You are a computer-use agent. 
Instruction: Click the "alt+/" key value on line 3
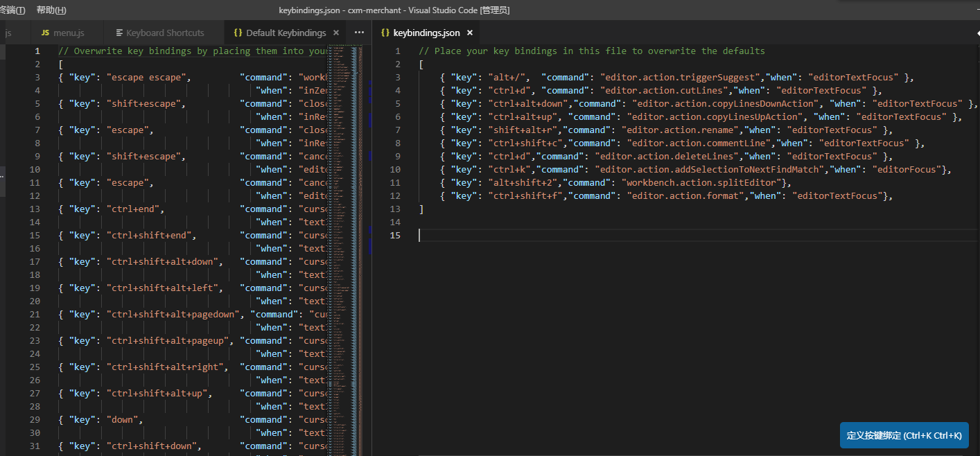[x=510, y=78]
